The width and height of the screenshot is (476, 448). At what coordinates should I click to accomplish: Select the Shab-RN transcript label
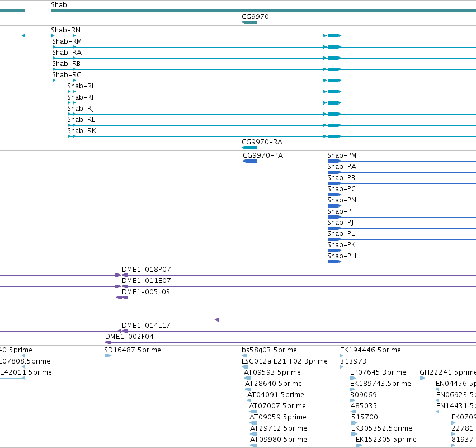pyautogui.click(x=66, y=30)
